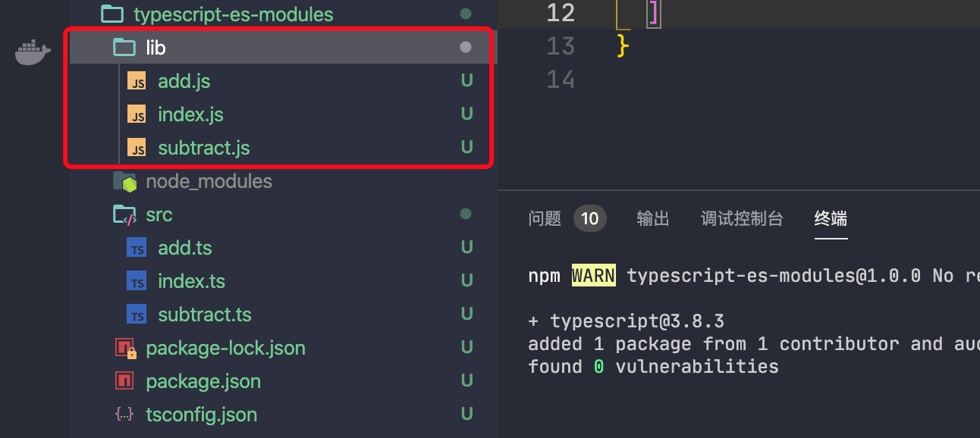Image resolution: width=980 pixels, height=438 pixels.
Task: Switch to the 输出 panel tab
Action: pyautogui.click(x=653, y=219)
